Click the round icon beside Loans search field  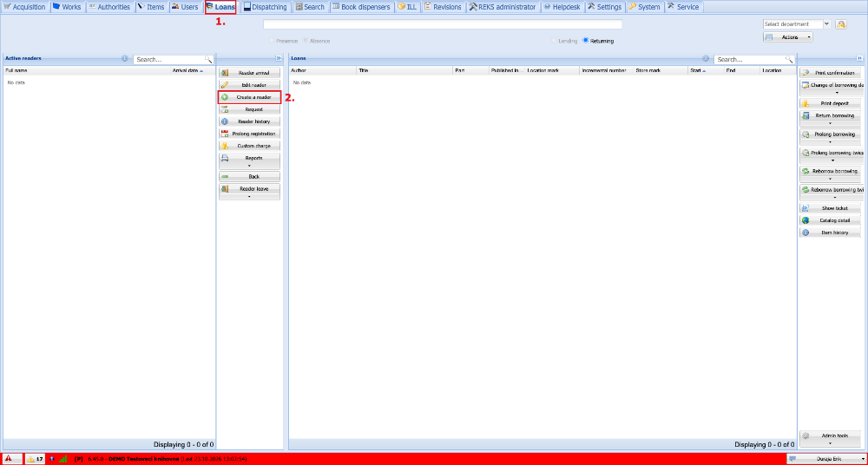tap(706, 59)
